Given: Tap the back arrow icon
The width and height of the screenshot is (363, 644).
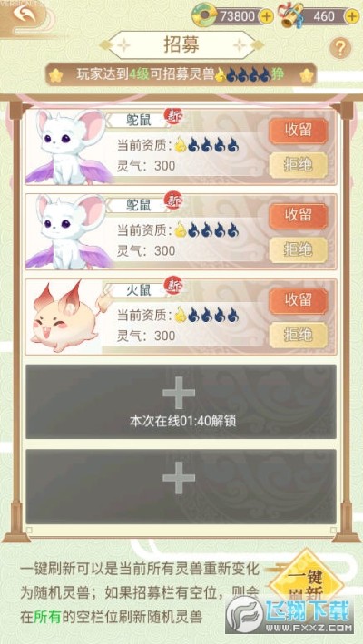Looking at the screenshot, I should (x=25, y=15).
